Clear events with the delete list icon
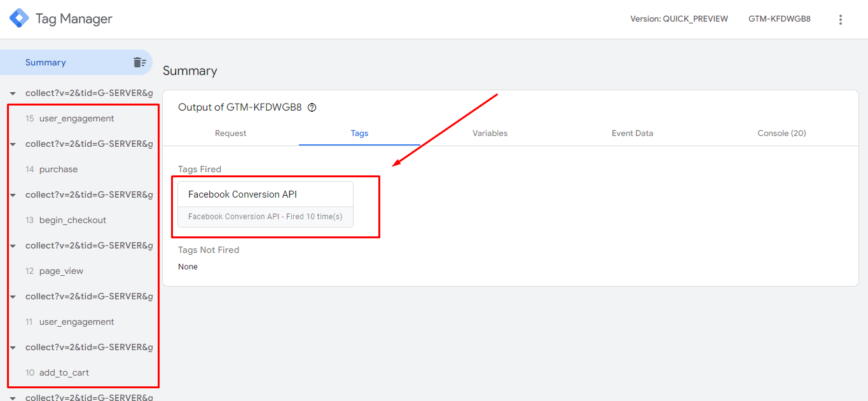Screen dimensions: 868x401 pos(139,62)
